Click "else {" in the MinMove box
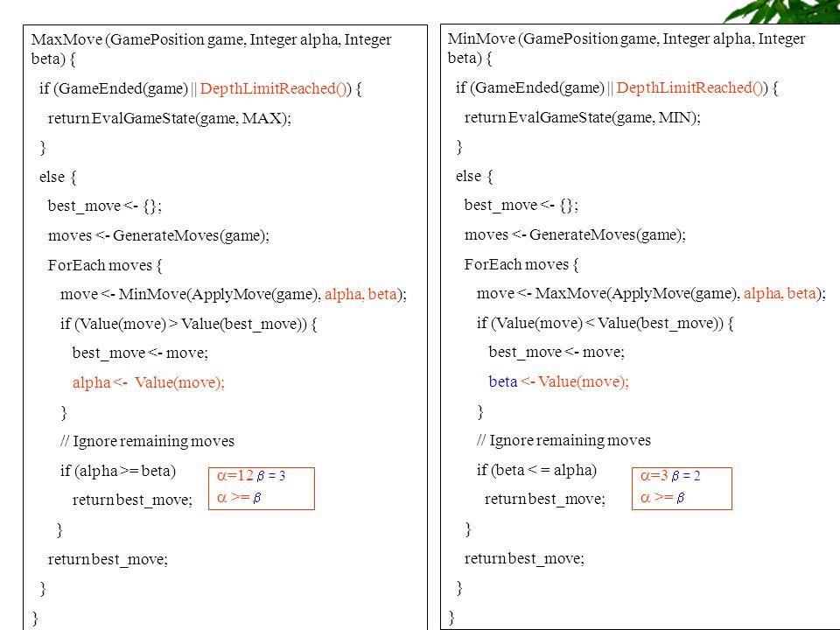 pyautogui.click(x=474, y=176)
